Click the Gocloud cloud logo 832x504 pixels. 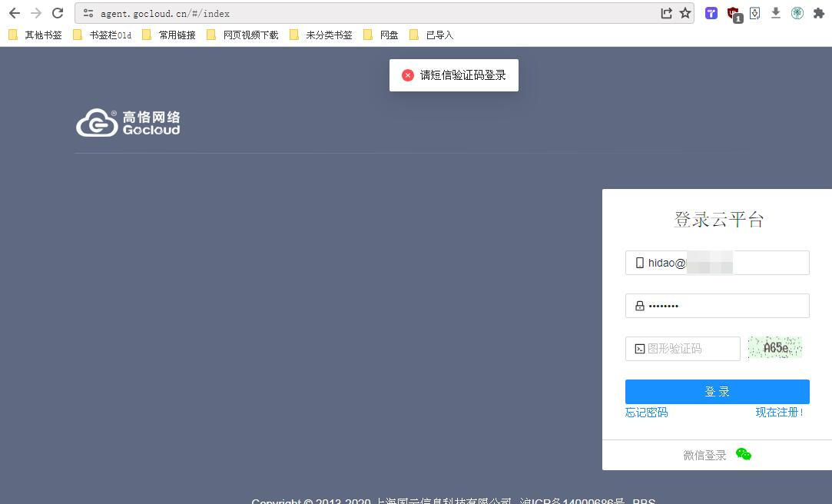tap(128, 123)
